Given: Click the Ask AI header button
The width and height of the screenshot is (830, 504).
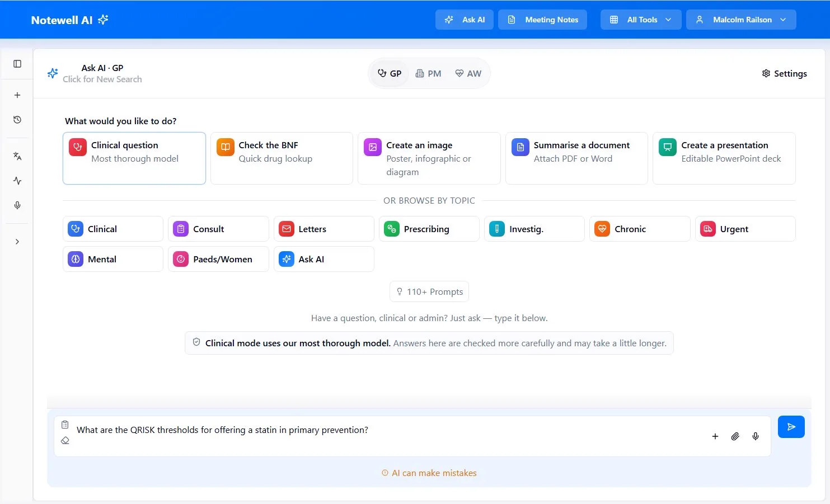Looking at the screenshot, I should tap(465, 20).
